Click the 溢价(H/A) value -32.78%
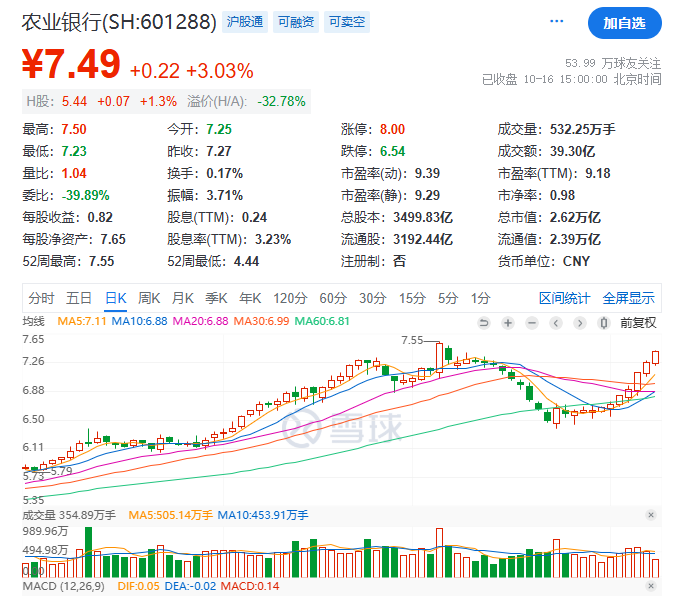The image size is (674, 596). tap(282, 101)
